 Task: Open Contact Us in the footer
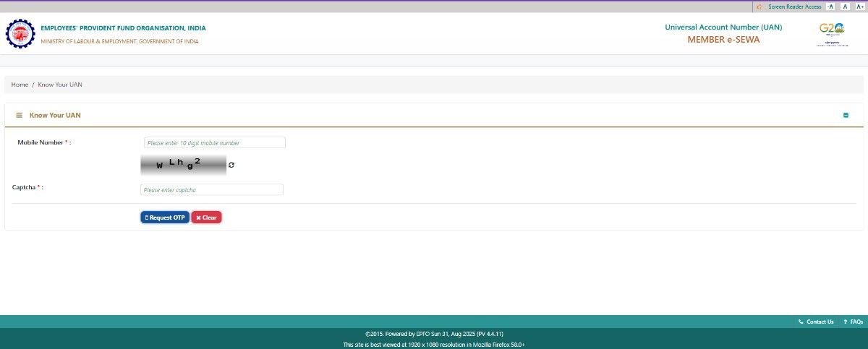[820, 322]
